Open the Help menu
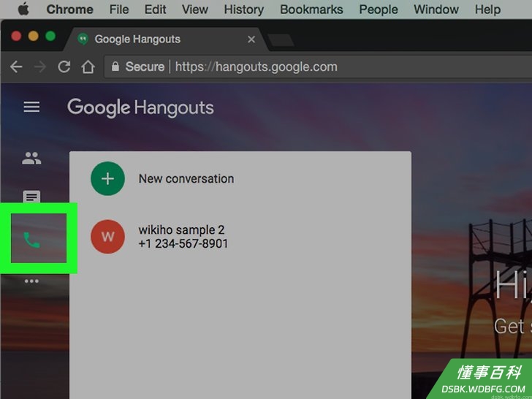 (x=488, y=9)
